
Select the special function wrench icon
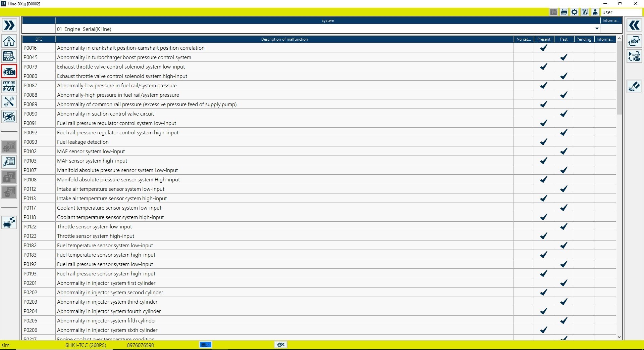coord(9,101)
